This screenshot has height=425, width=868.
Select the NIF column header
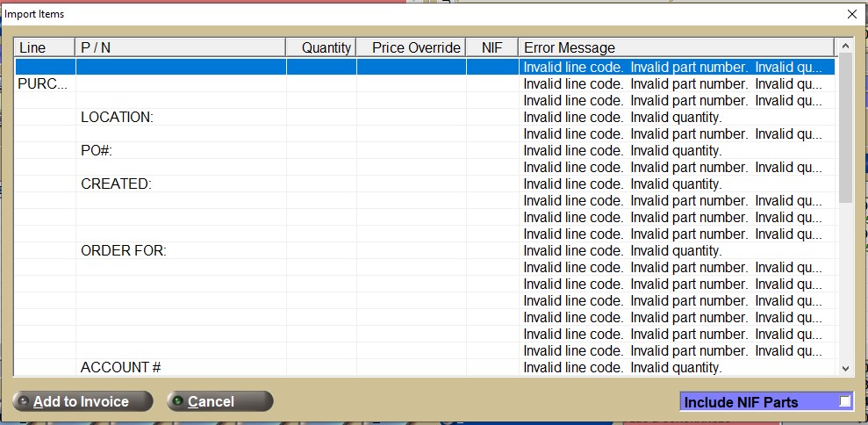click(491, 47)
